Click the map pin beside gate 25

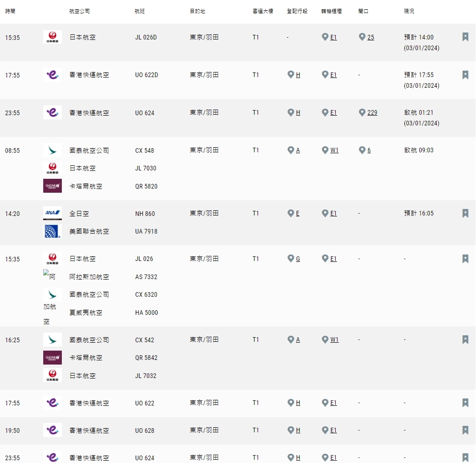[x=362, y=37]
